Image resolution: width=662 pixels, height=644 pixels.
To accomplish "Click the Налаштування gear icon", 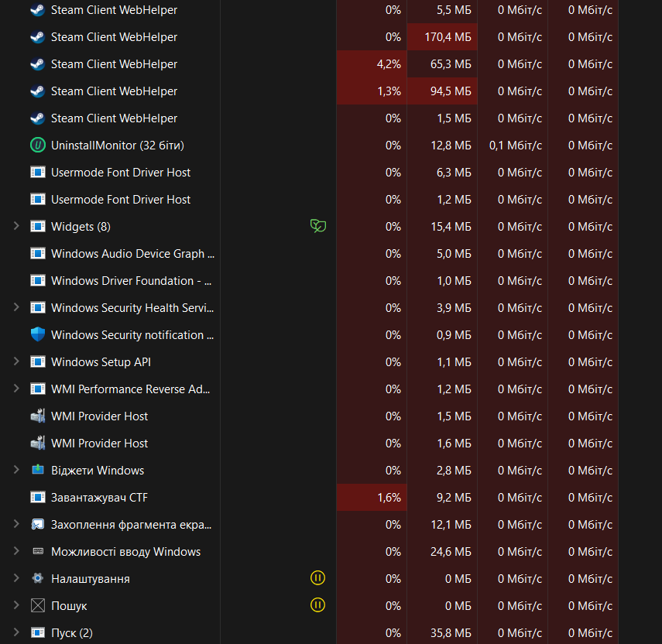I will tap(38, 579).
